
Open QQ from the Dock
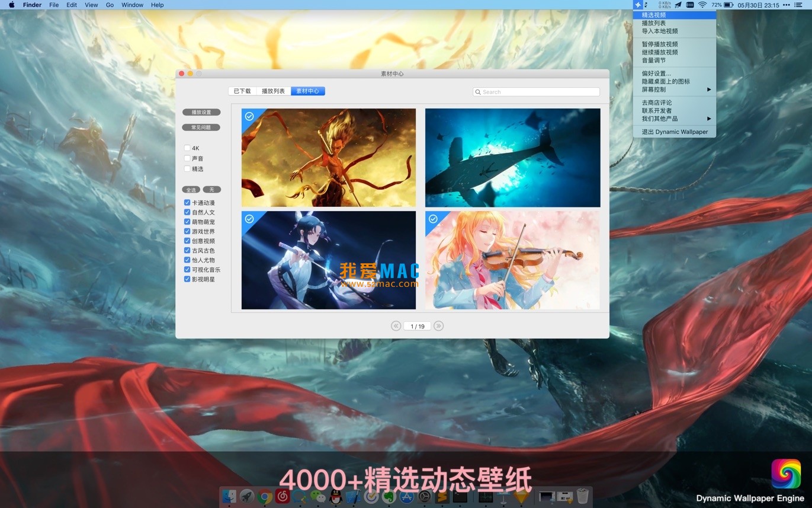pyautogui.click(x=335, y=497)
